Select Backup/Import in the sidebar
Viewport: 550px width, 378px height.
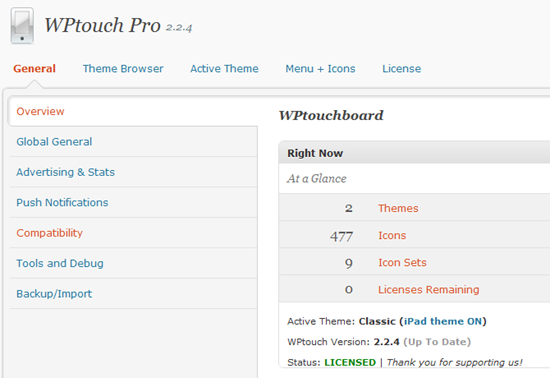[54, 294]
